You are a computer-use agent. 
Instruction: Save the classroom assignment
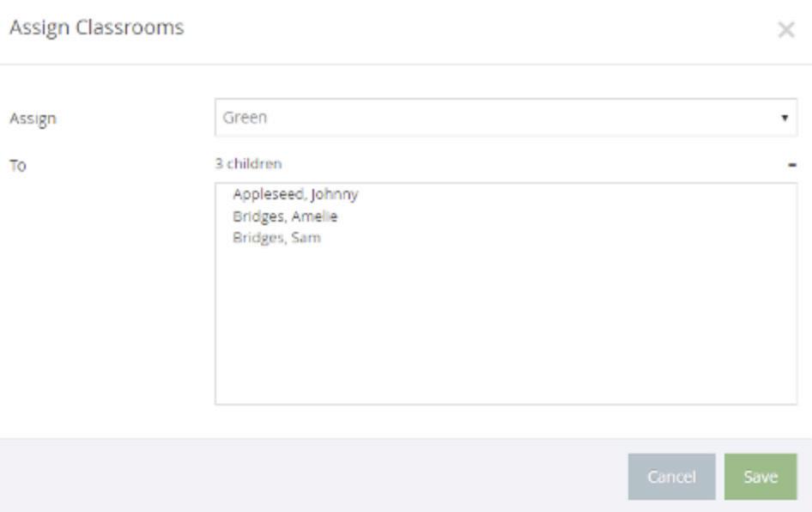[x=760, y=477]
